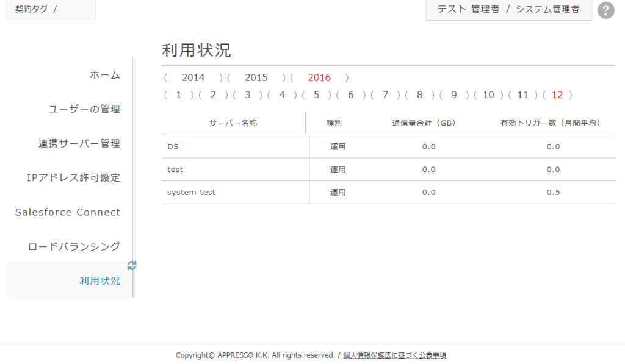625x364 pixels.
Task: Select the test server row name
Action: (x=175, y=170)
